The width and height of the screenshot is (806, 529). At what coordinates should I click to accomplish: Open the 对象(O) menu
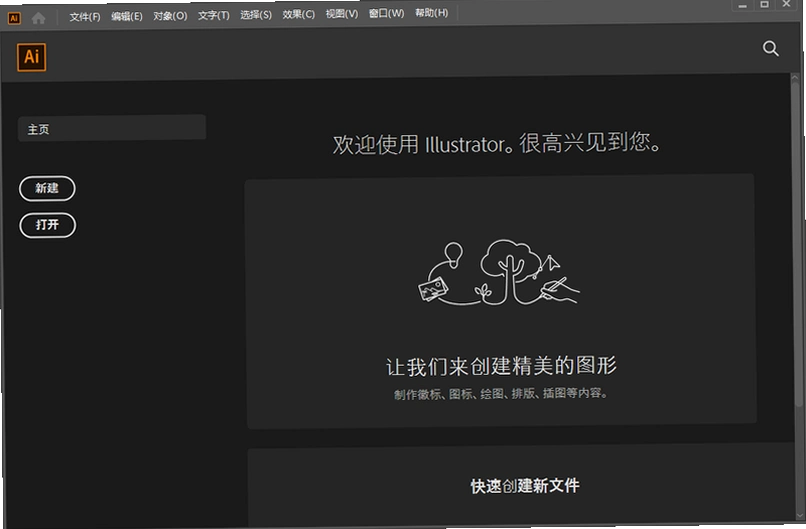click(170, 16)
